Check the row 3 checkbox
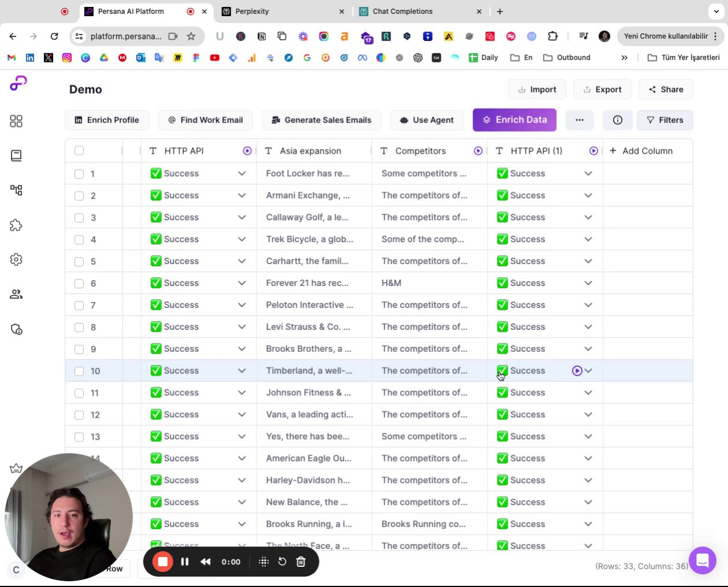Viewport: 728px width, 587px height. coord(79,218)
